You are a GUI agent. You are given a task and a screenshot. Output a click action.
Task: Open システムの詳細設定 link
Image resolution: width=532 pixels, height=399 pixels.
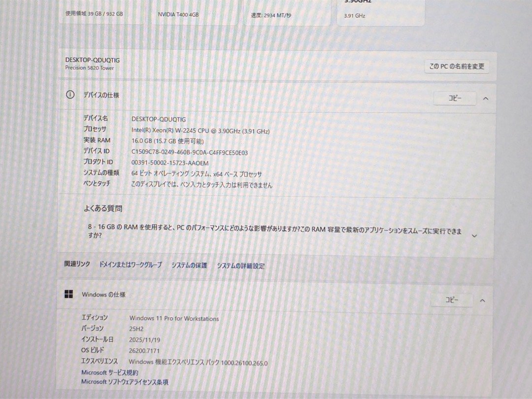click(240, 266)
